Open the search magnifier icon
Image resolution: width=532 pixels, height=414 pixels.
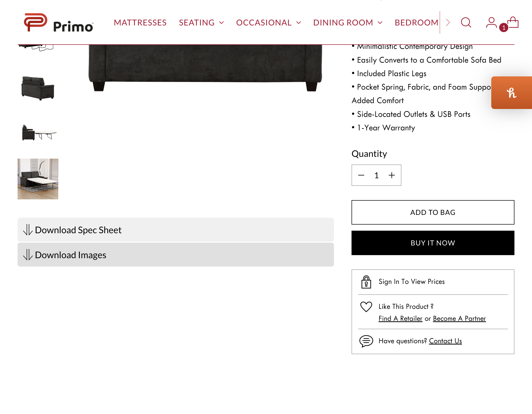point(466,22)
